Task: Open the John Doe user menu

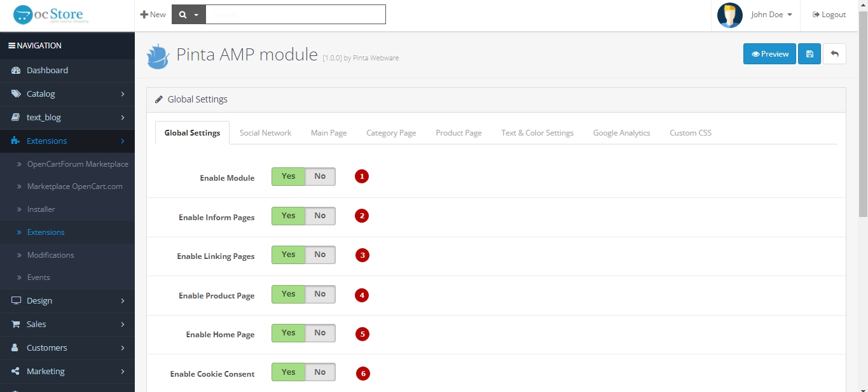Action: point(771,15)
